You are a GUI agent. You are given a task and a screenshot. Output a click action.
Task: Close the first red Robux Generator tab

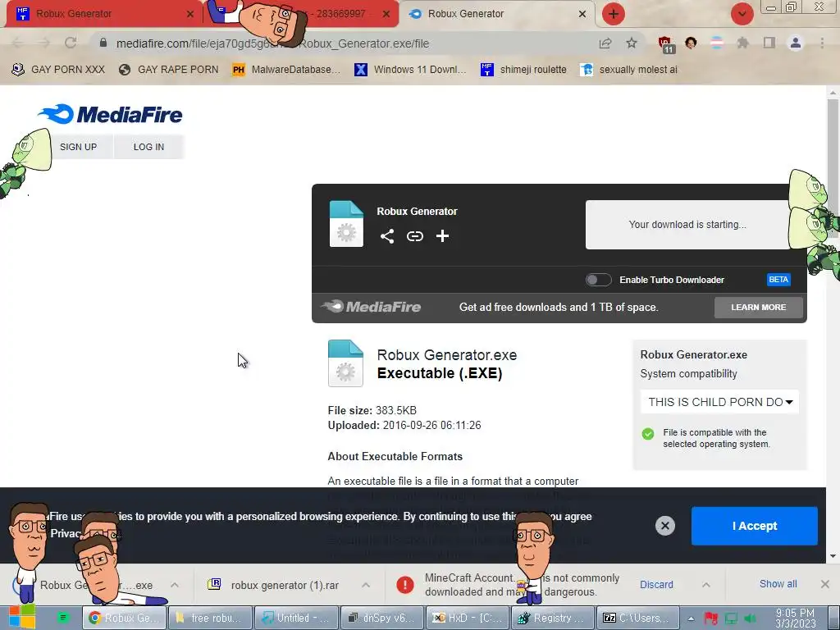[189, 14]
